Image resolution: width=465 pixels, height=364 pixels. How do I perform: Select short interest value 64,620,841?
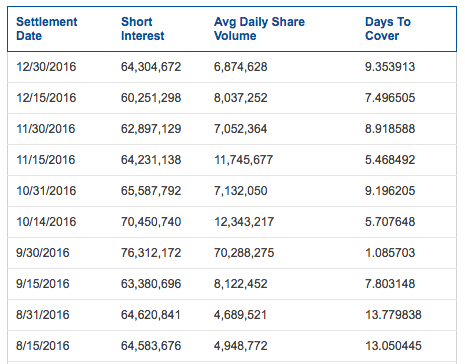click(x=151, y=315)
